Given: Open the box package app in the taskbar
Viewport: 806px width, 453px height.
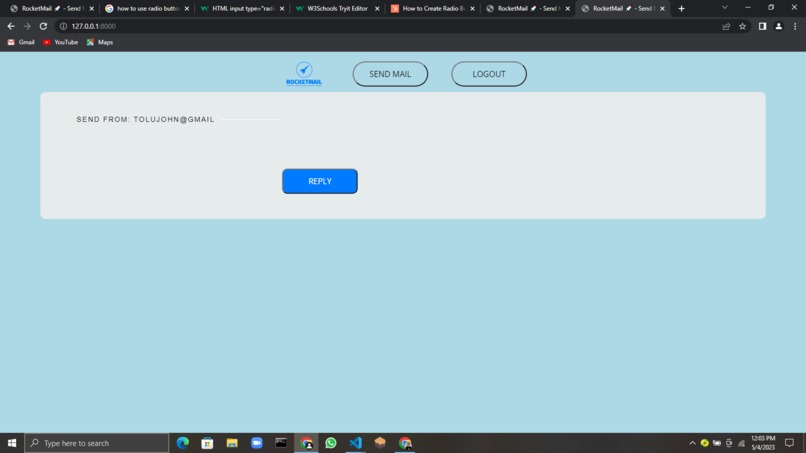Looking at the screenshot, I should 380,443.
